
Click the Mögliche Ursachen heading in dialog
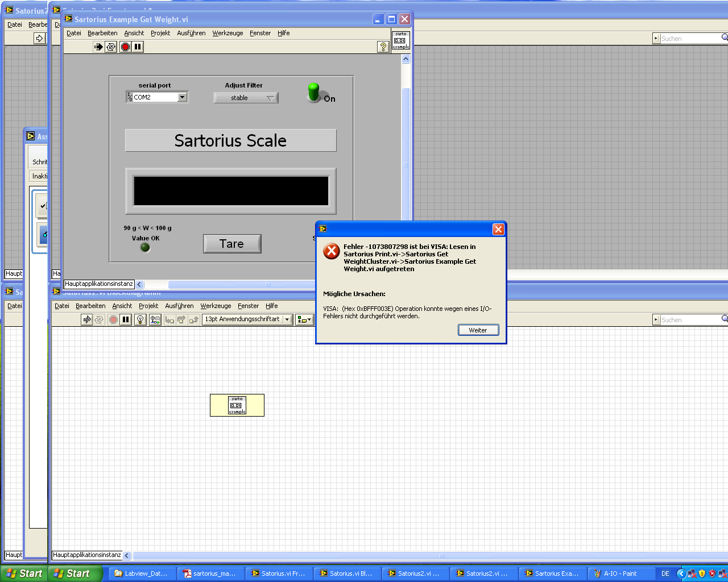click(354, 294)
